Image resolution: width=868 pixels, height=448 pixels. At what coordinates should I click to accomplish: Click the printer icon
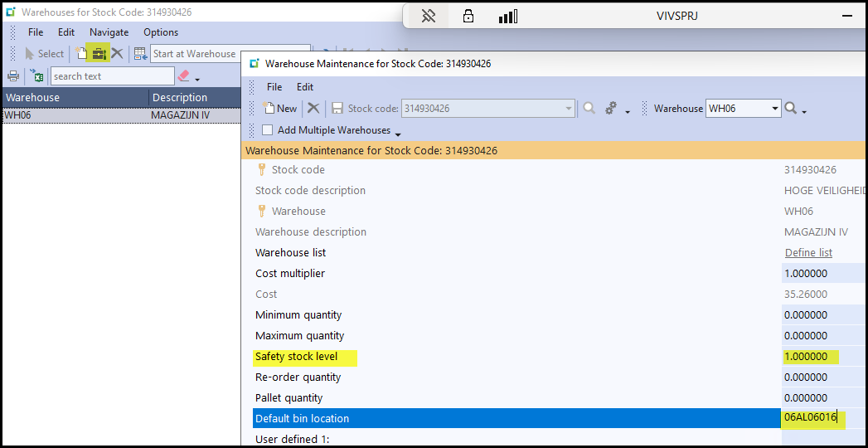13,76
